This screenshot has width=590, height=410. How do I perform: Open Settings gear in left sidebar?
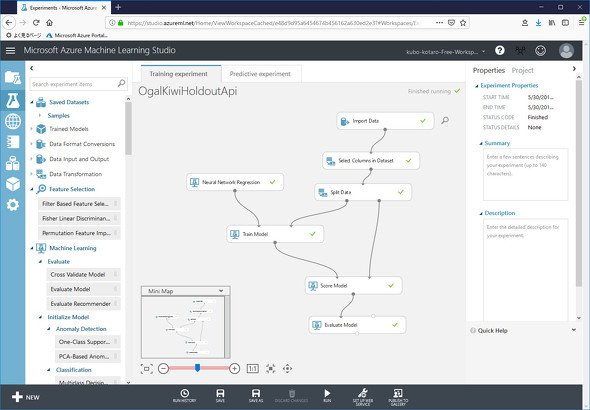click(12, 205)
